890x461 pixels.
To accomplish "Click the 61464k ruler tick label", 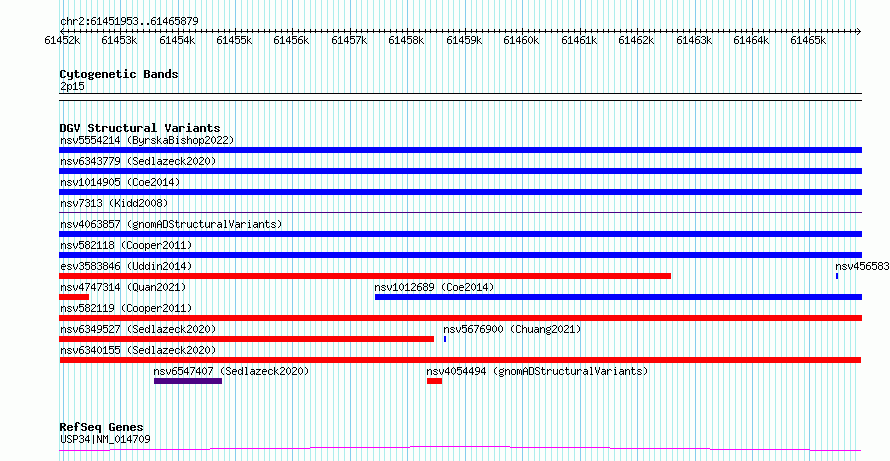I will pyautogui.click(x=751, y=40).
